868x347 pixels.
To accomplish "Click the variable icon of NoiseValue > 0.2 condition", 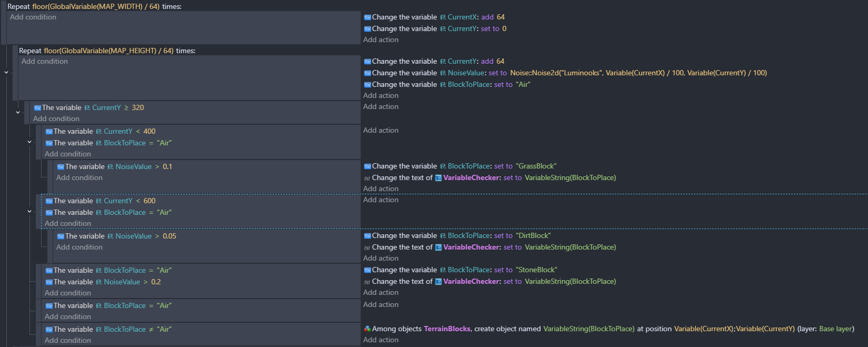I will pos(49,282).
